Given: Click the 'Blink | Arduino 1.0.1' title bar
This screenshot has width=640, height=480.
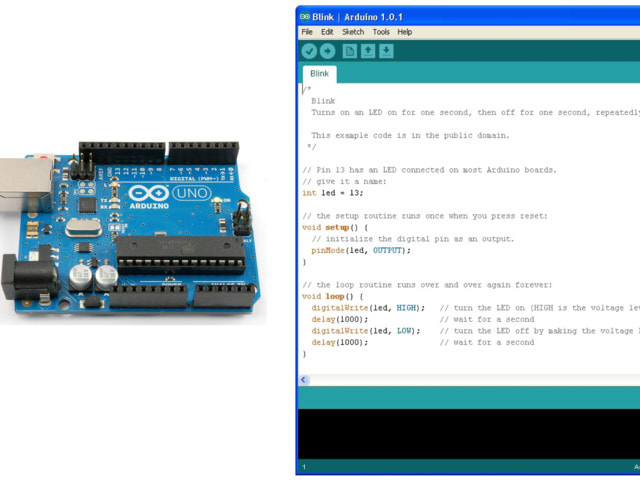Looking at the screenshot, I should point(469,17).
